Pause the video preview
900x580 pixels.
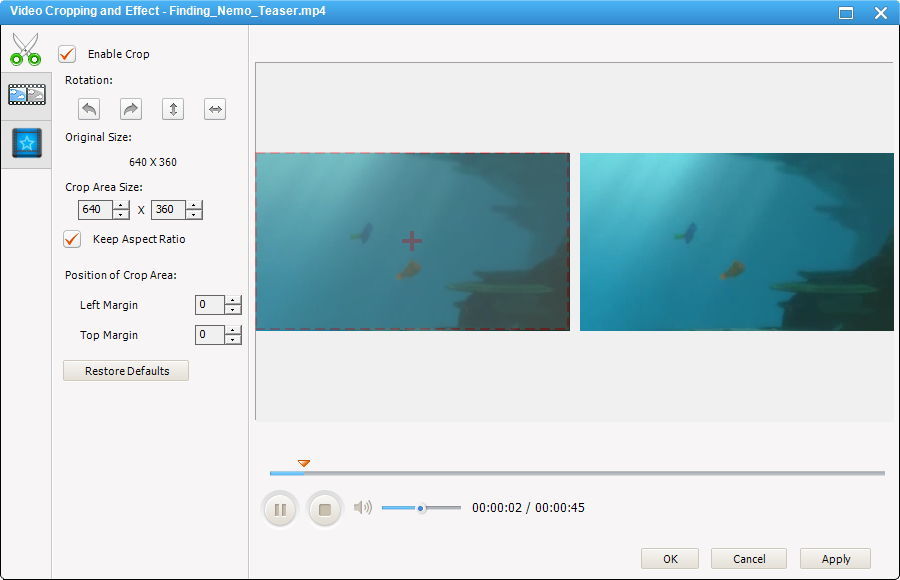(280, 509)
